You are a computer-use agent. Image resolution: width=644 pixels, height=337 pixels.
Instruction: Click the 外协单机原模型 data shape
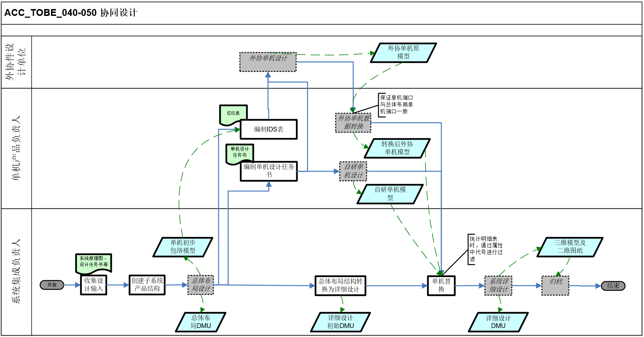tap(403, 53)
